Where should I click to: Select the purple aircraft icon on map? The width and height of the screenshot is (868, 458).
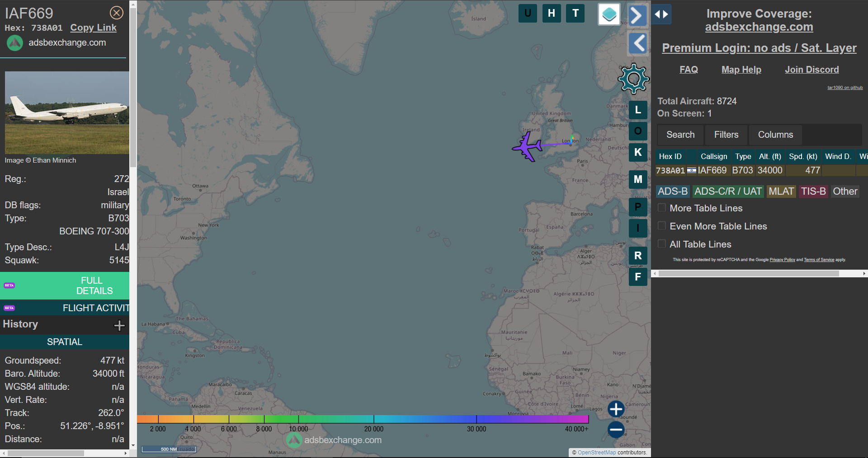pyautogui.click(x=527, y=147)
